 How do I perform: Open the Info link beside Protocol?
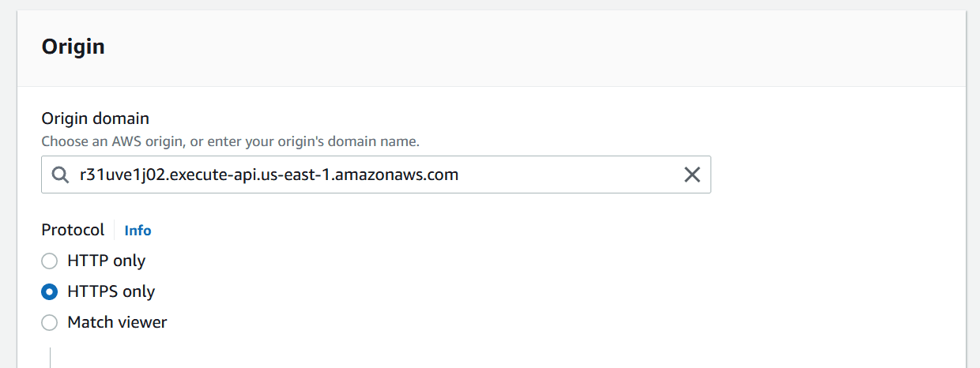(x=138, y=231)
